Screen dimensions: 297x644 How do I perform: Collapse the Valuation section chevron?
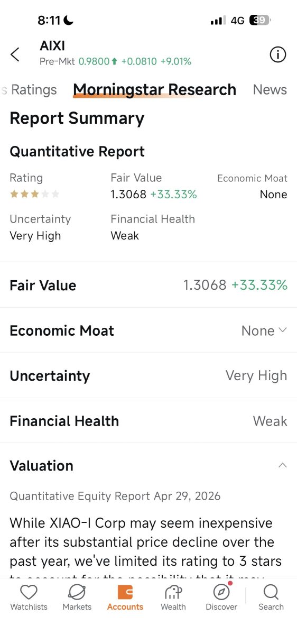point(283,465)
